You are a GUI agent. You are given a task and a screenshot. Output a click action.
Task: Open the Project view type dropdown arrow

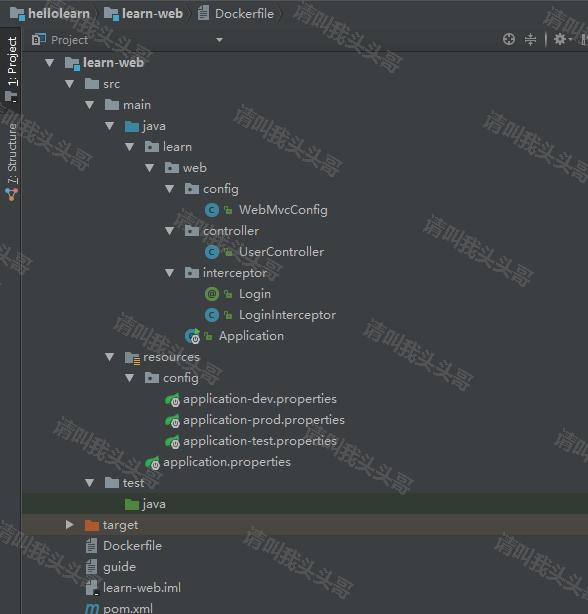(x=219, y=40)
